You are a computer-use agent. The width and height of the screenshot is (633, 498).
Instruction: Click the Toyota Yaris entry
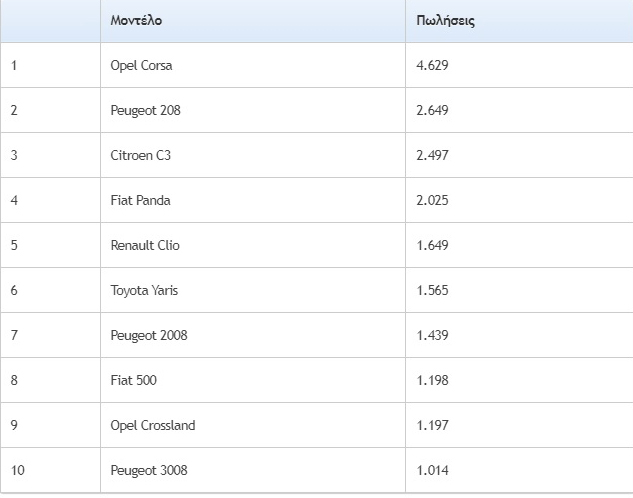(x=144, y=291)
